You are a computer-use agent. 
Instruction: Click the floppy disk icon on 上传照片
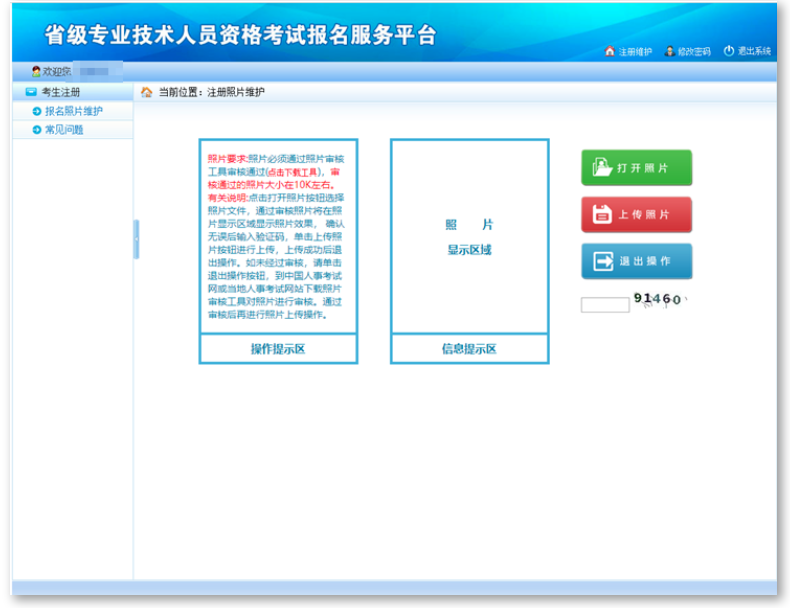click(x=602, y=214)
